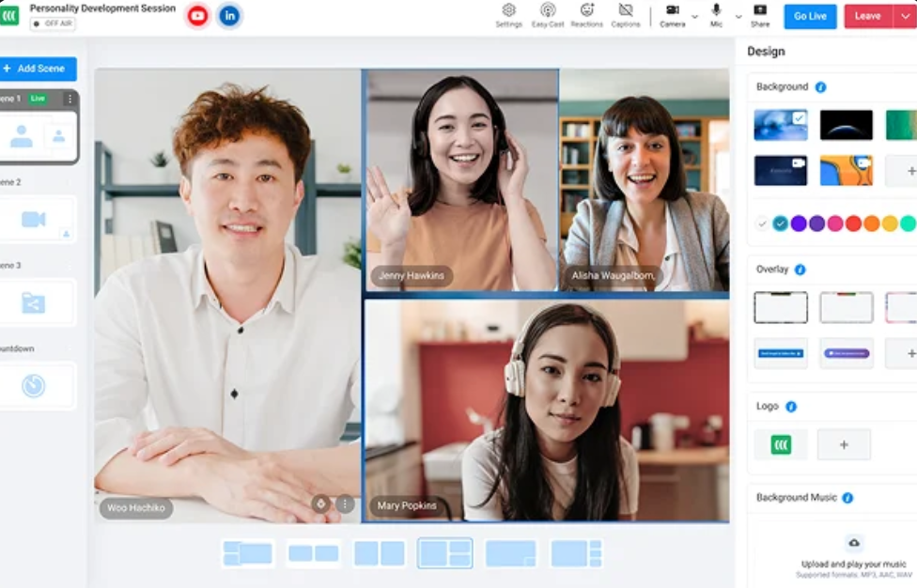917x588 pixels.
Task: Toggle the Camera on or off
Action: pos(672,13)
